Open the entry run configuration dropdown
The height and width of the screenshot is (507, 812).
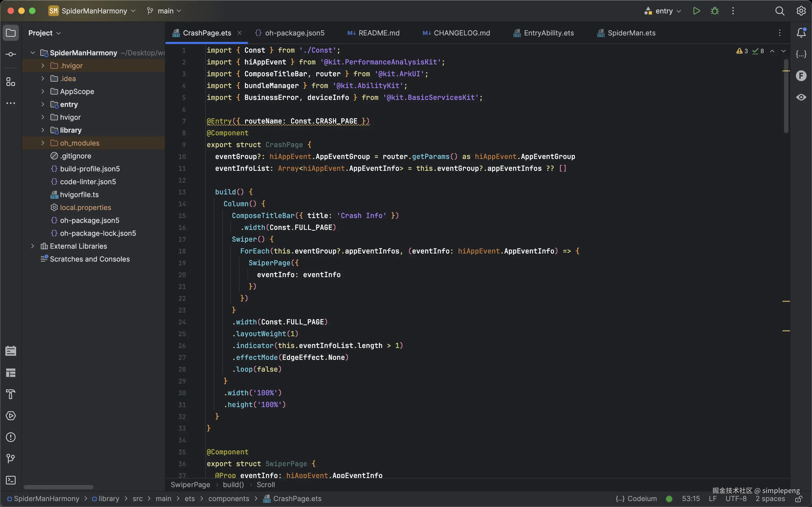click(x=663, y=11)
